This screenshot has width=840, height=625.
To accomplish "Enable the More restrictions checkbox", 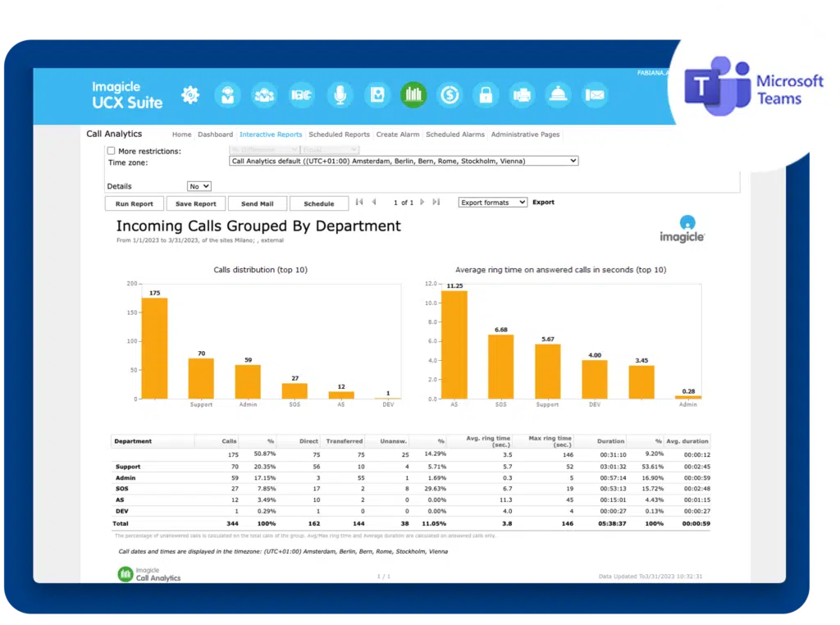I will coord(111,150).
